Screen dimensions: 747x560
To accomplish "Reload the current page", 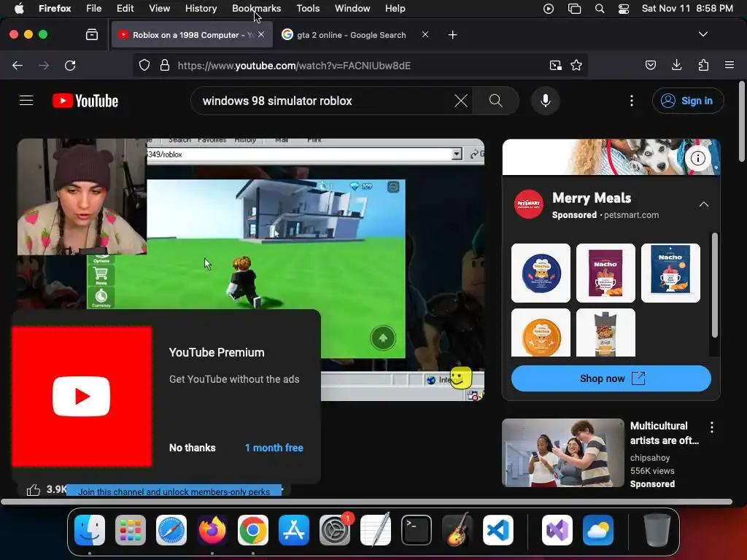I will [x=70, y=66].
